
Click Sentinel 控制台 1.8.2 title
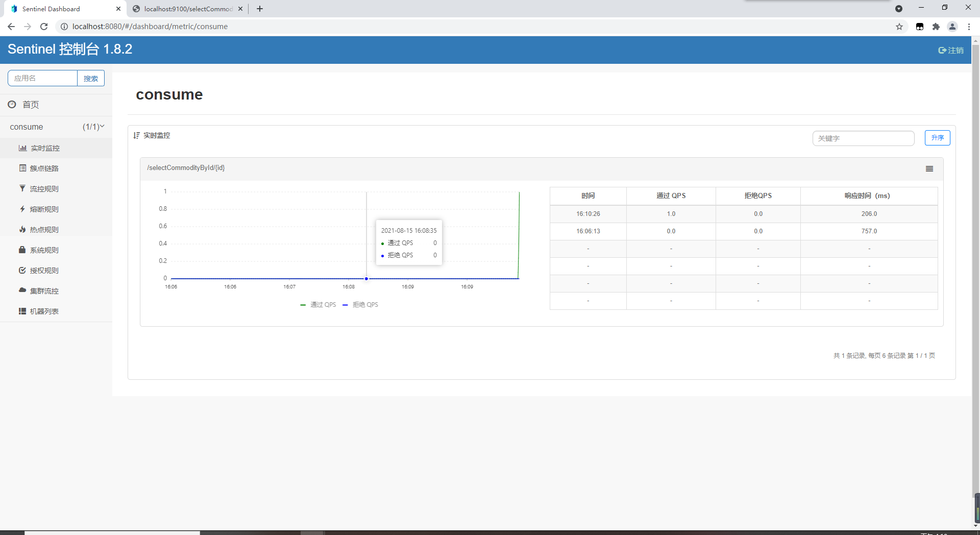(70, 49)
